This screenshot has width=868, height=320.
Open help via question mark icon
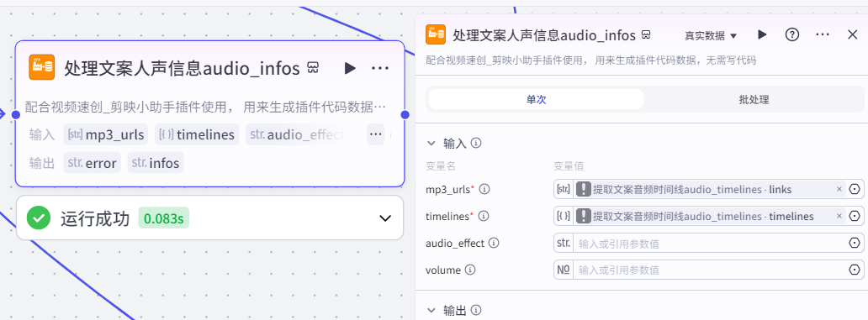point(792,34)
